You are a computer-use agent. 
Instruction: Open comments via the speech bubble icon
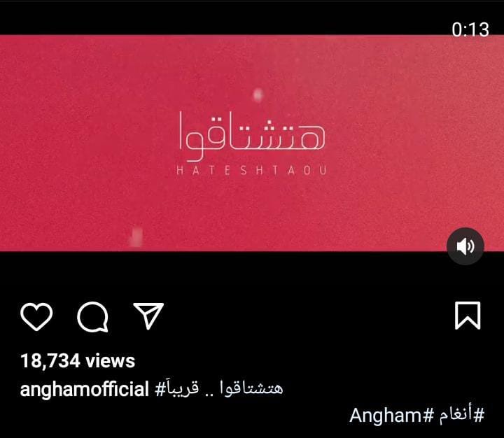coord(92,317)
